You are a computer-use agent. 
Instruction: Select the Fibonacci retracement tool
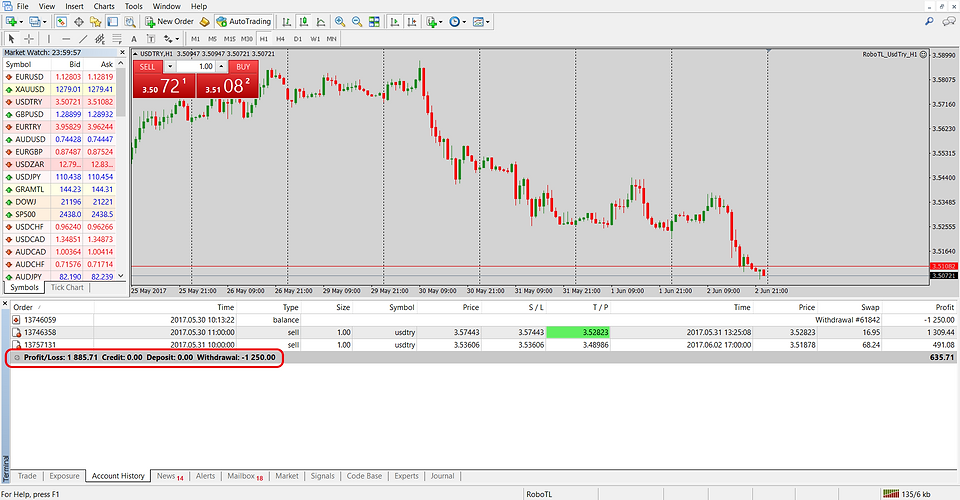[117, 39]
